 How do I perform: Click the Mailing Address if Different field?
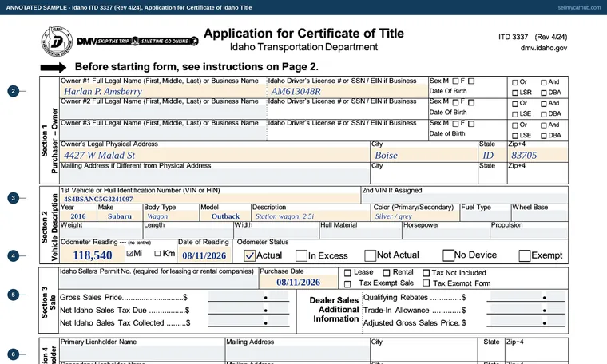(x=215, y=176)
